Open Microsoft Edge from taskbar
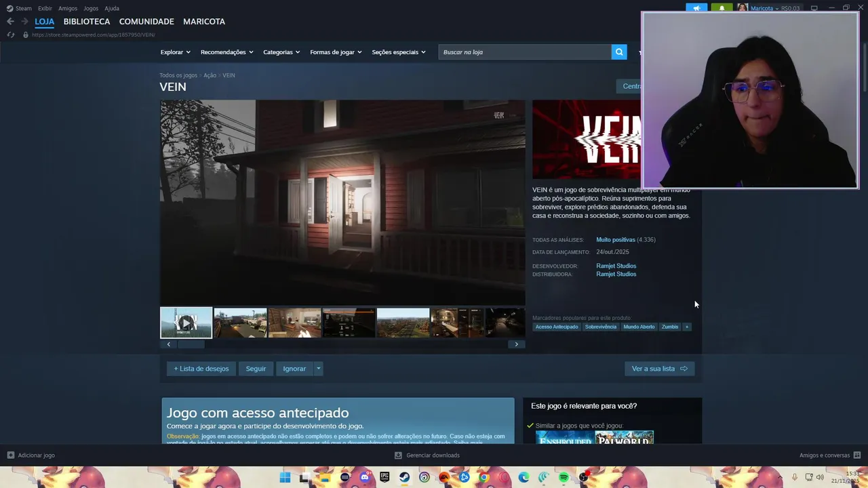 coord(524,478)
